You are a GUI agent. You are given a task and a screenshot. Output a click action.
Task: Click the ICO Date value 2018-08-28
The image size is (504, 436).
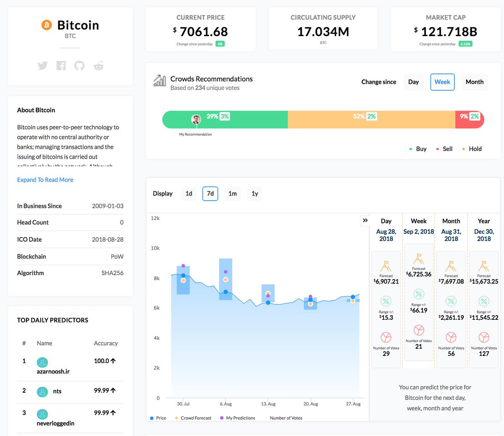(108, 240)
